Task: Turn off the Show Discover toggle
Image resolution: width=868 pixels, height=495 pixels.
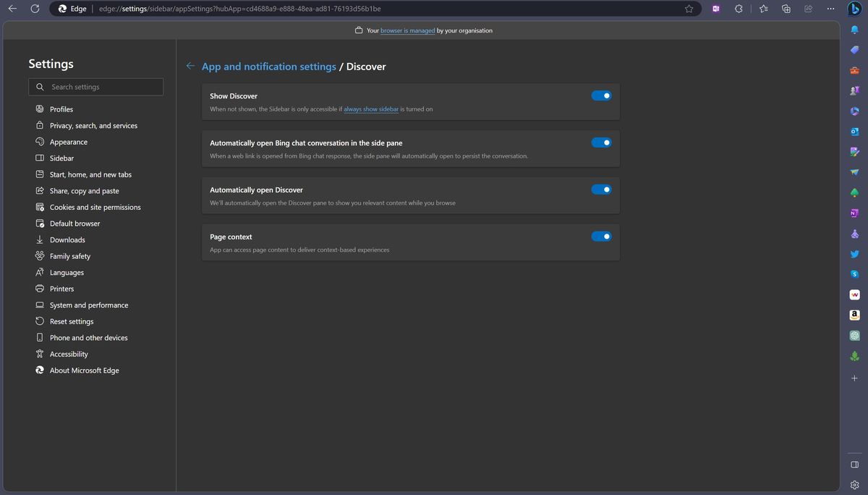Action: tap(601, 96)
